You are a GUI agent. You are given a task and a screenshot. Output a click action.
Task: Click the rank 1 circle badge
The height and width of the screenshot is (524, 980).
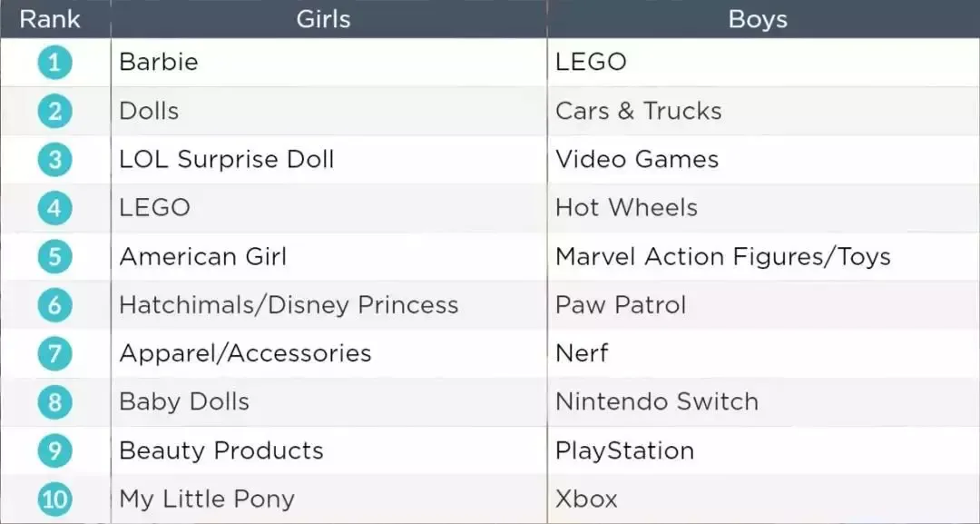pos(54,63)
